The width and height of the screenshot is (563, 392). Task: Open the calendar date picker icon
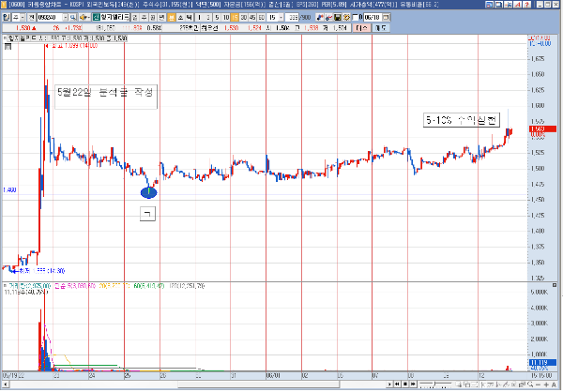[386, 17]
